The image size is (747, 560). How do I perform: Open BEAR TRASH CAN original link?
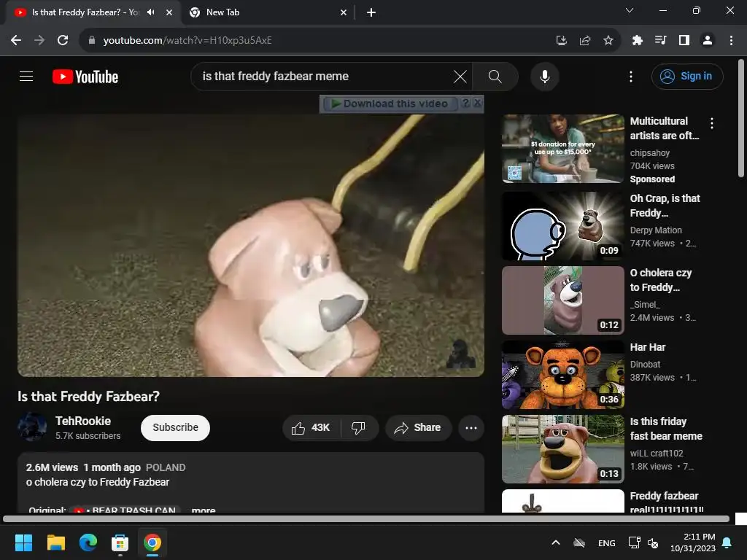tap(125, 510)
